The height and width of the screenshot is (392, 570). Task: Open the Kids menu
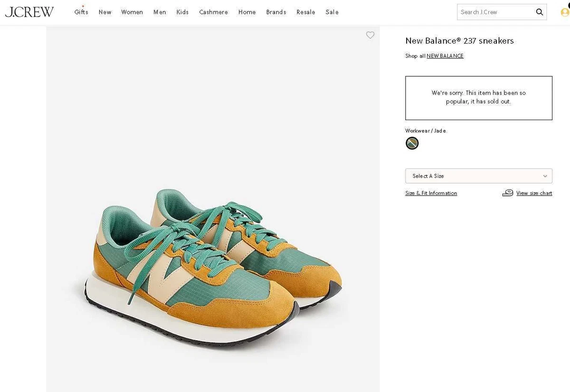coord(182,12)
